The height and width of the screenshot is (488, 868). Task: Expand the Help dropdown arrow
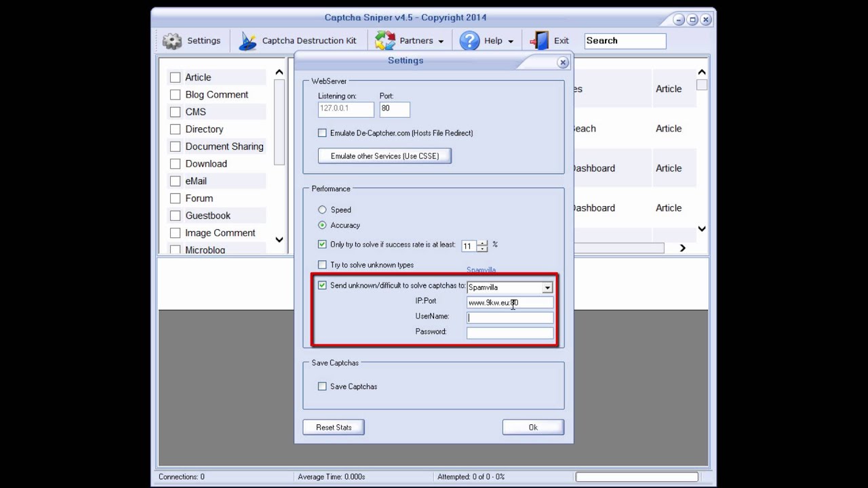[511, 41]
